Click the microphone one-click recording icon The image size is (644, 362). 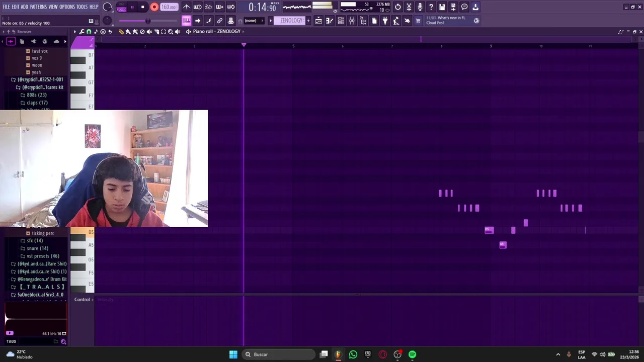pos(420,7)
